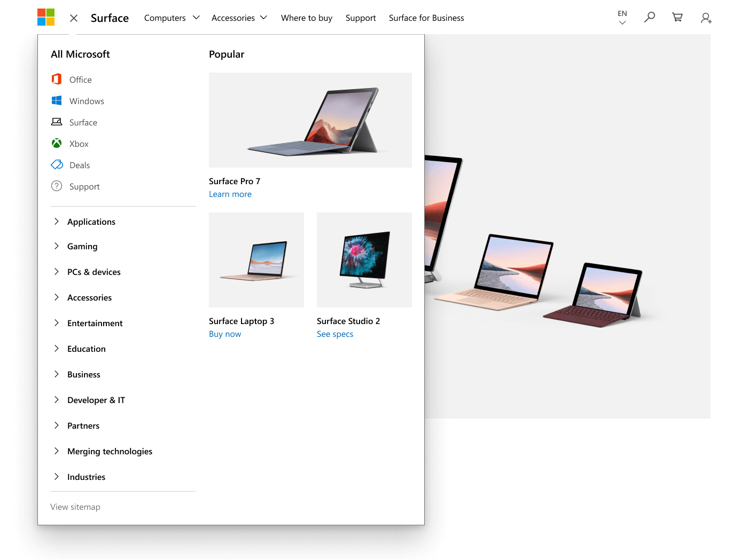
Task: Click the sign-in account icon
Action: point(706,18)
